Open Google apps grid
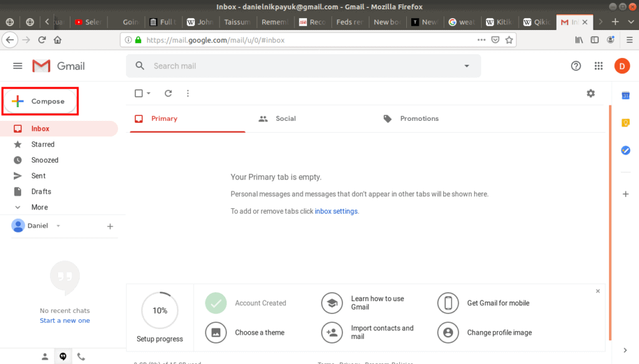Image resolution: width=639 pixels, height=364 pixels. 598,66
